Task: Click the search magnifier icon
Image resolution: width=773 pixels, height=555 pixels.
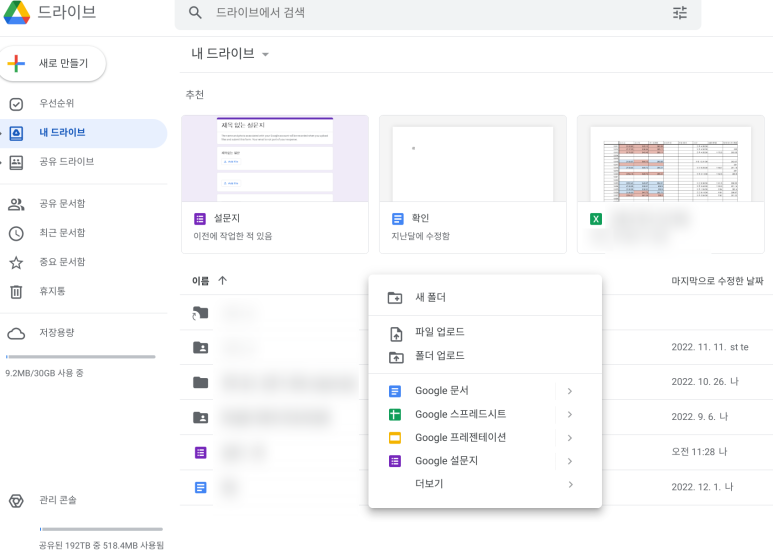Action: 195,13
